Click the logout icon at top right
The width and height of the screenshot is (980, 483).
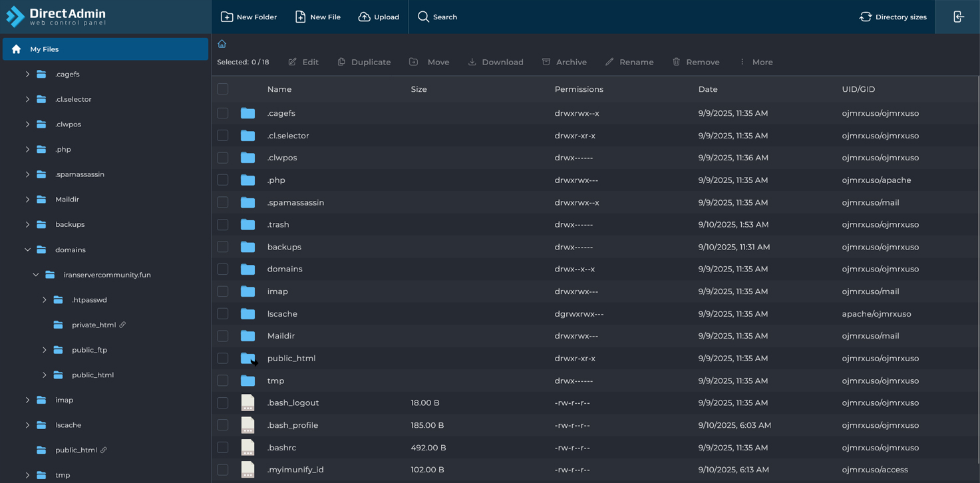[x=958, y=17]
